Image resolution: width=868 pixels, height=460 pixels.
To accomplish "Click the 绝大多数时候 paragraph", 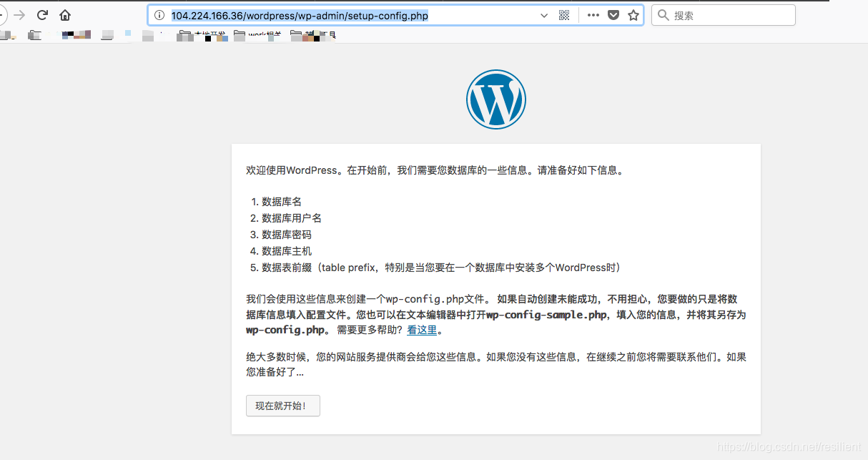I will [x=496, y=364].
